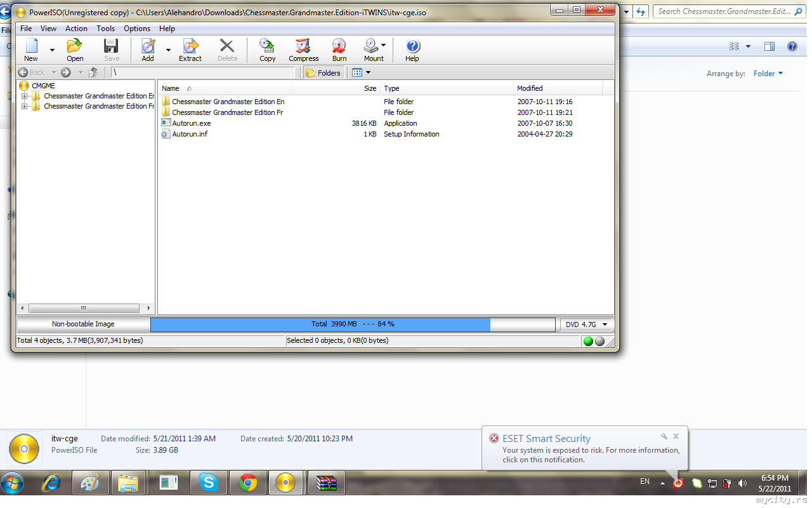Click the tree pane horizontal scrollbar
The height and width of the screenshot is (508, 812).
coord(85,308)
